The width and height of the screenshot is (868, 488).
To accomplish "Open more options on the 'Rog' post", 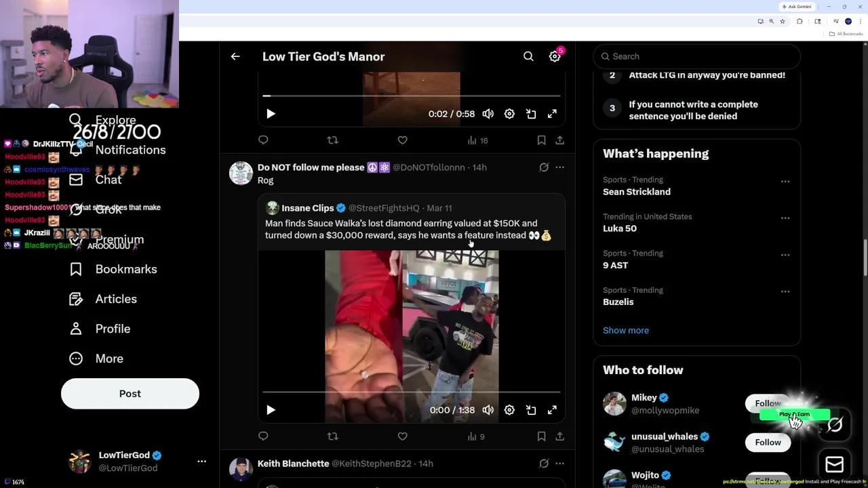I will (x=559, y=167).
